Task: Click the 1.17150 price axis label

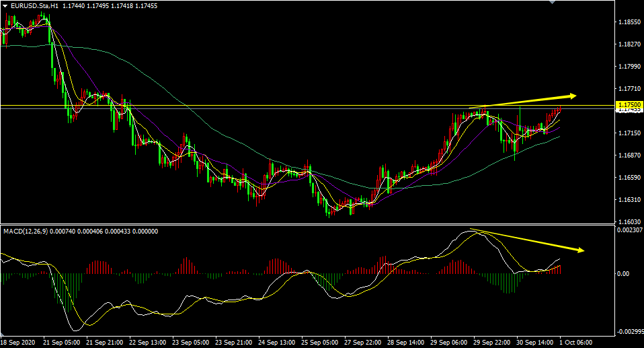Action: (x=630, y=133)
